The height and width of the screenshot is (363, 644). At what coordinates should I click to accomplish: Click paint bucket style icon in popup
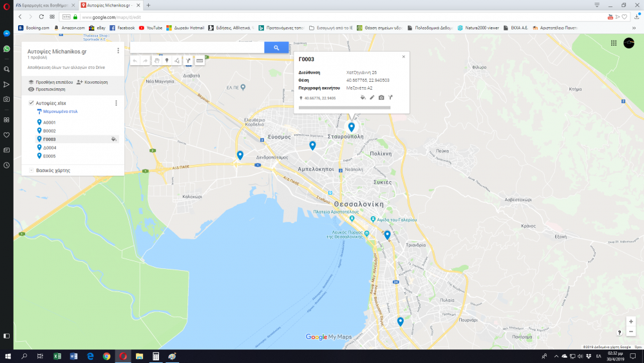tap(363, 98)
